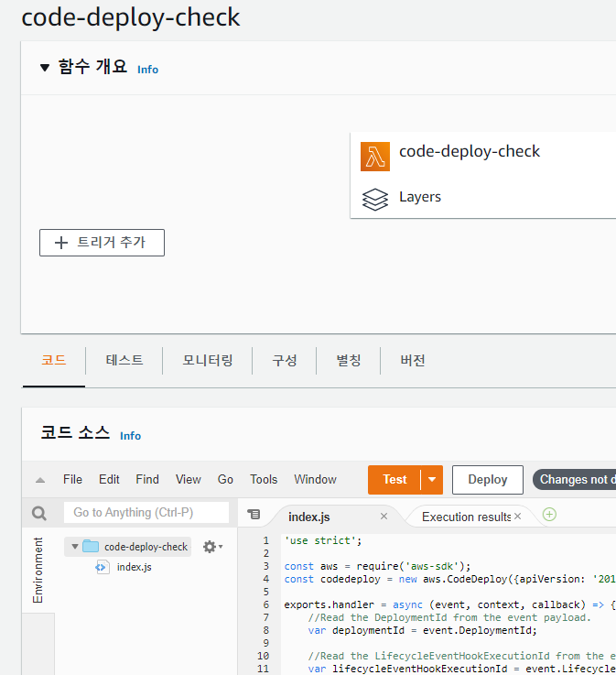
Task: Collapse the menu bar with the up arrow
Action: click(x=39, y=480)
